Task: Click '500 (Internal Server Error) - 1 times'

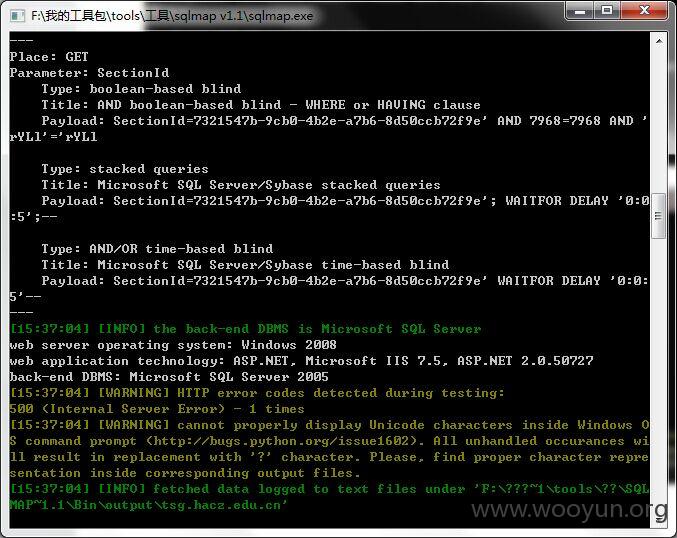Action: (157, 408)
